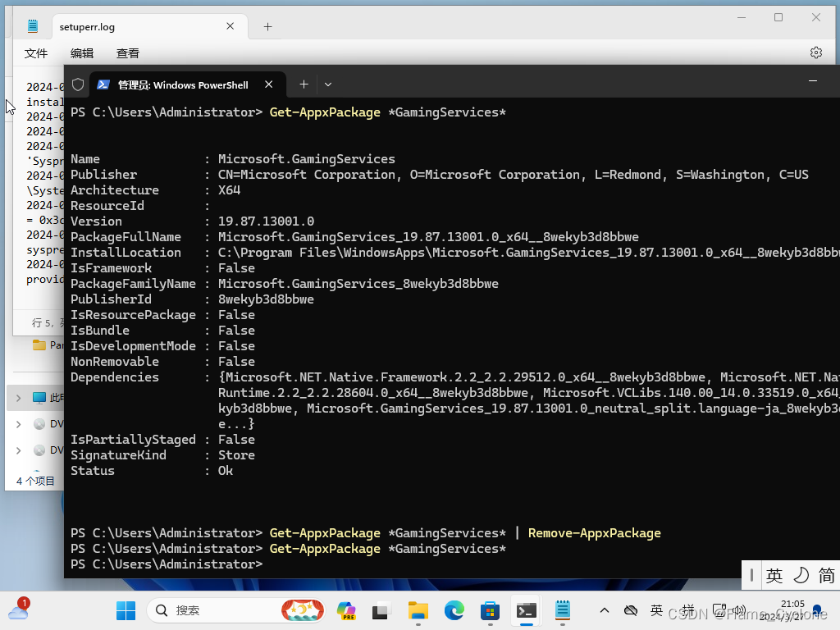Switch to Notepad from taskbar

tap(563, 610)
